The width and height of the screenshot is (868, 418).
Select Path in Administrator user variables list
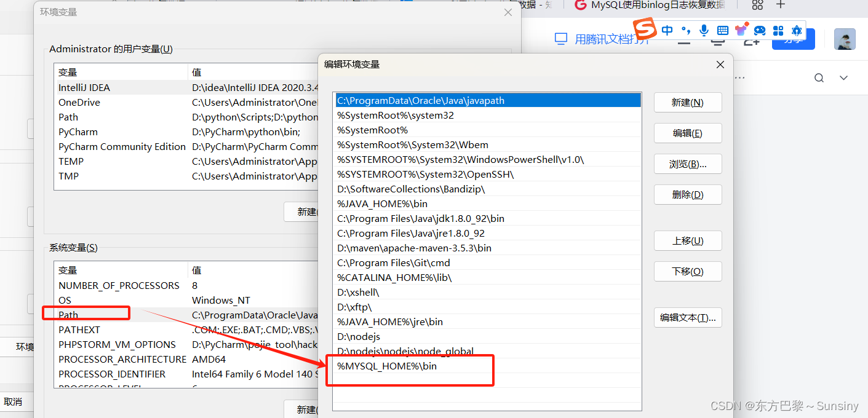(186, 117)
